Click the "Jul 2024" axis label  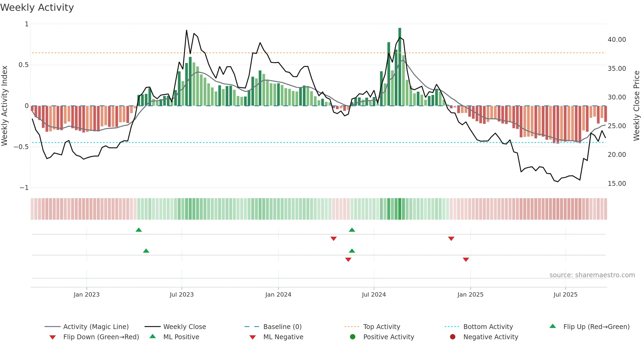coord(374,294)
